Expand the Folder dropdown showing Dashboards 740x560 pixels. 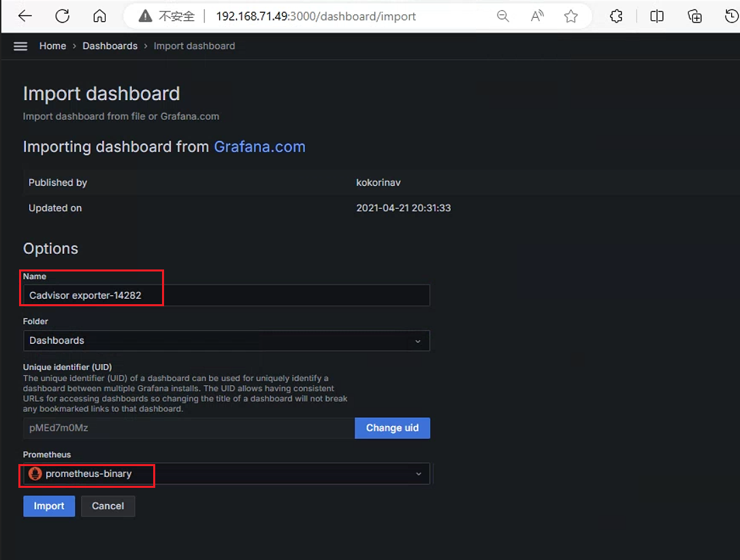[x=227, y=341]
